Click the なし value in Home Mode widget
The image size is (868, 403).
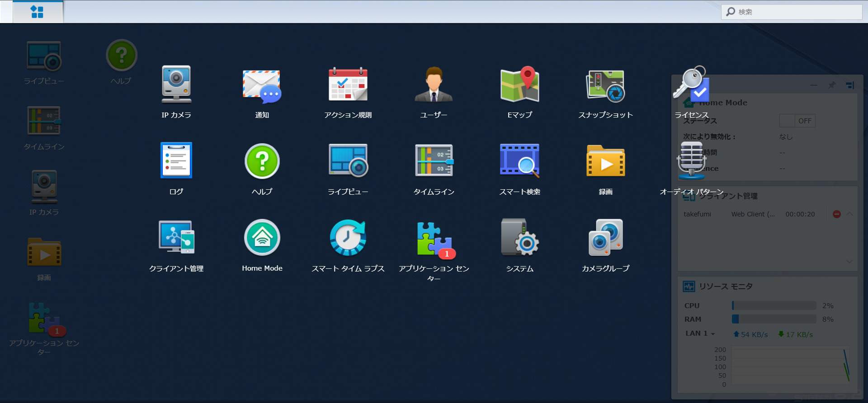786,136
